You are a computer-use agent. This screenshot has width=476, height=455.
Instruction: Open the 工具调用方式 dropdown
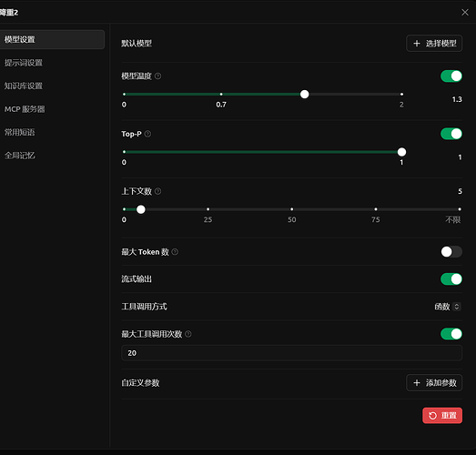448,307
